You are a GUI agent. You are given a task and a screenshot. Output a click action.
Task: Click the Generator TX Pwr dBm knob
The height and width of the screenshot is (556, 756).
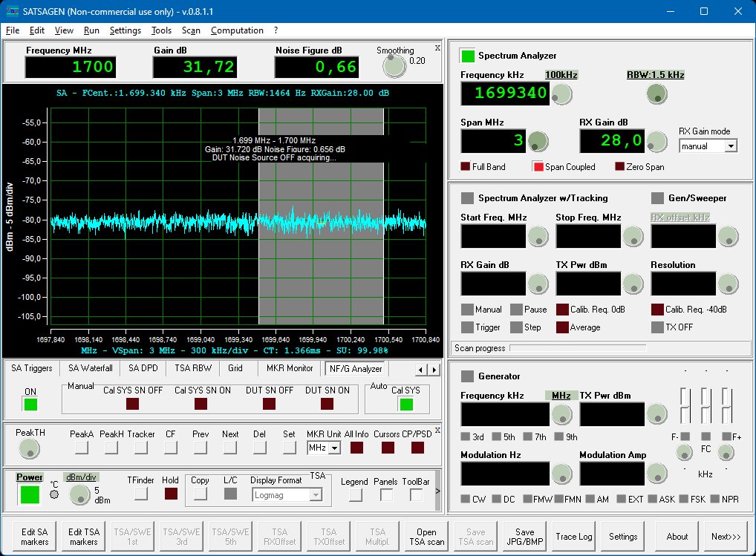tap(656, 413)
